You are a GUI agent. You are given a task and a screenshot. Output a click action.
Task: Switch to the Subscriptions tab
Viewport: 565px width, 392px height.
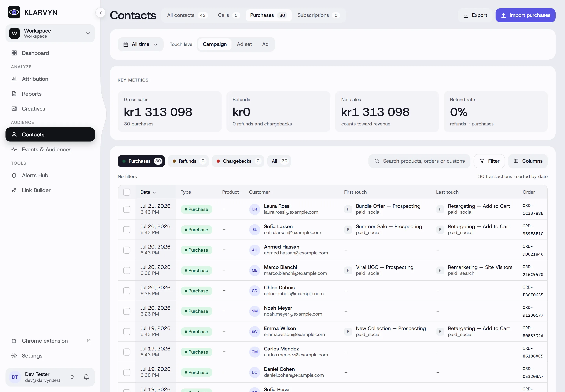point(318,15)
